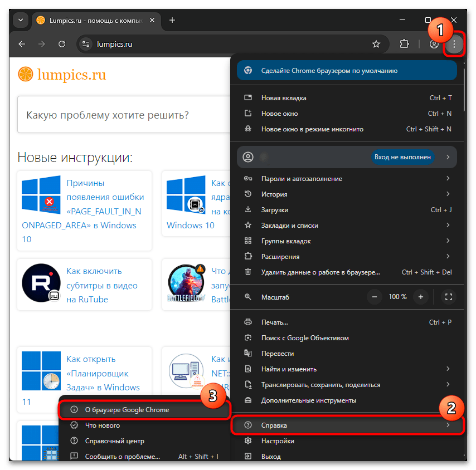The height and width of the screenshot is (470, 476).
Task: Toggle fullscreen mode icon in zoom row
Action: click(448, 297)
